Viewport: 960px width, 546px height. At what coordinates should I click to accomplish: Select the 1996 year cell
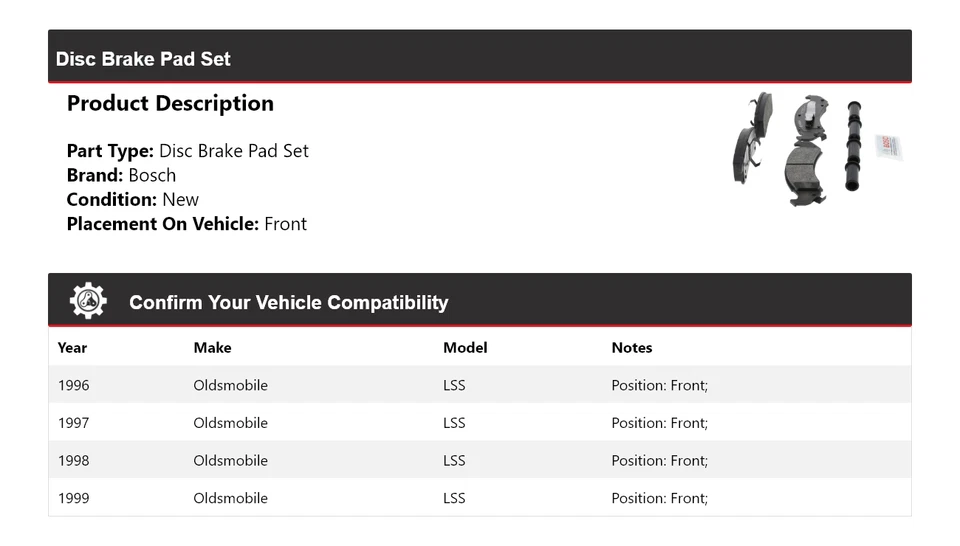[73, 385]
